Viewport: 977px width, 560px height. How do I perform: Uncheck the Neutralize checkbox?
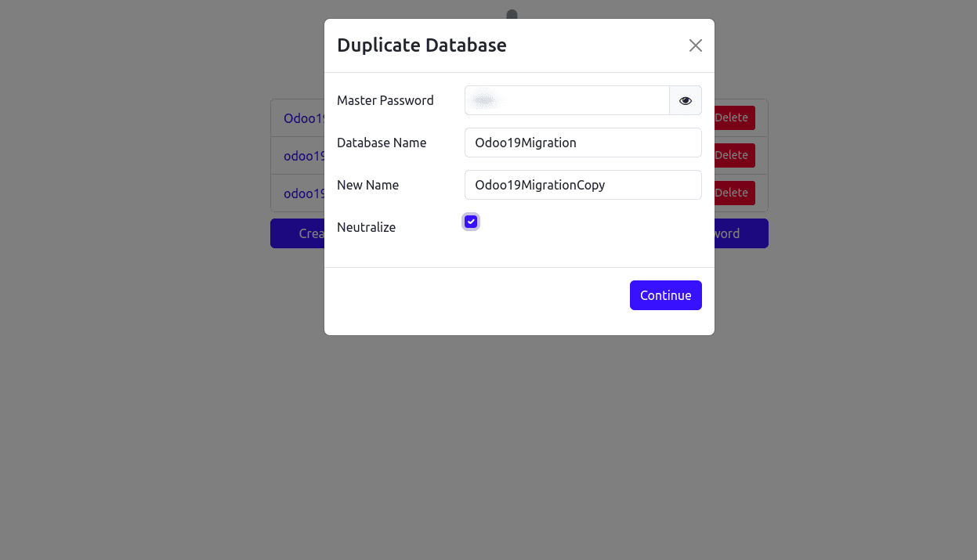[x=471, y=222]
